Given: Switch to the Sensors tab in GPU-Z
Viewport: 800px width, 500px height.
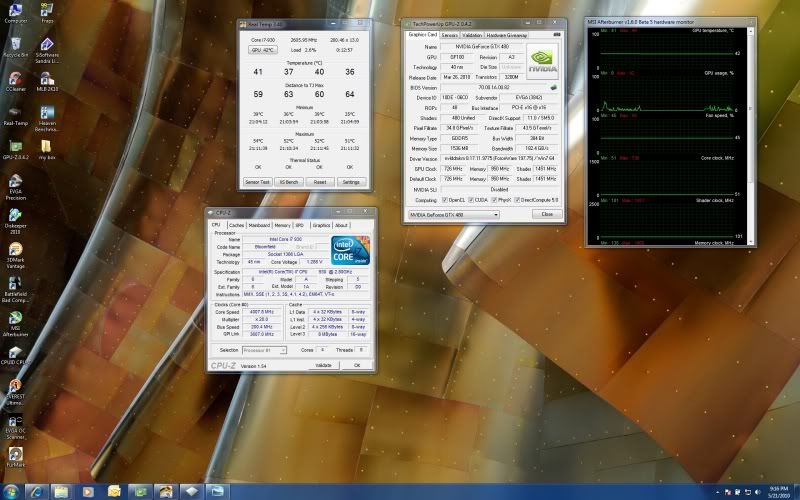Looking at the screenshot, I should point(449,35).
